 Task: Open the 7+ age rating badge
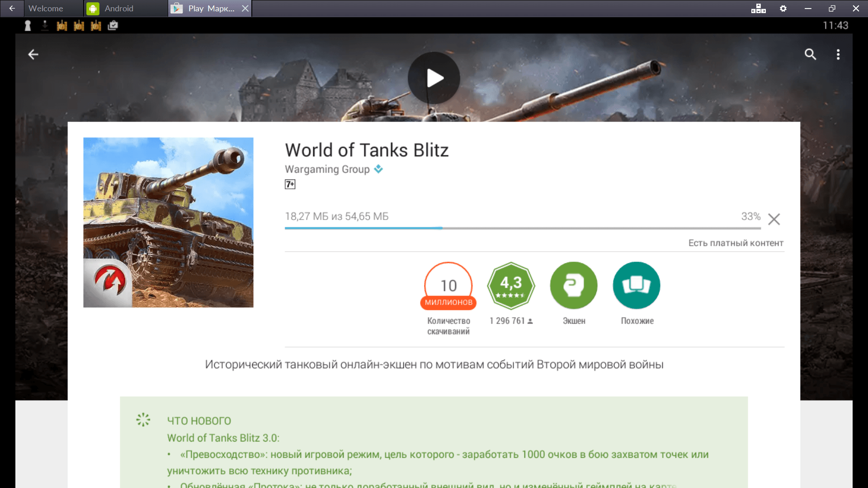point(290,184)
